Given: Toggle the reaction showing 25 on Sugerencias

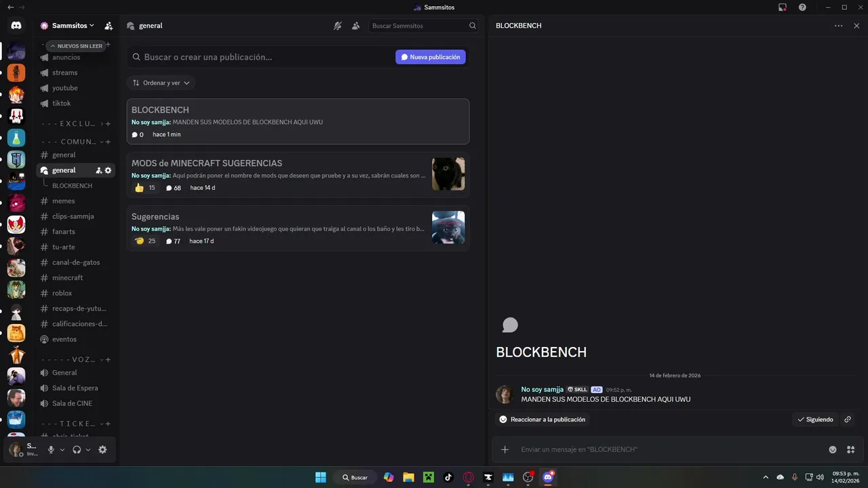Looking at the screenshot, I should point(145,241).
